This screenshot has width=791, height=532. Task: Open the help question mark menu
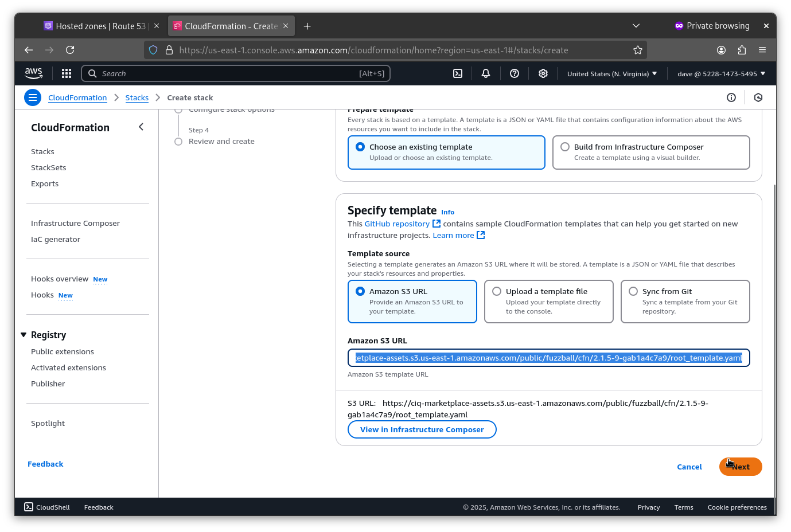pyautogui.click(x=515, y=73)
